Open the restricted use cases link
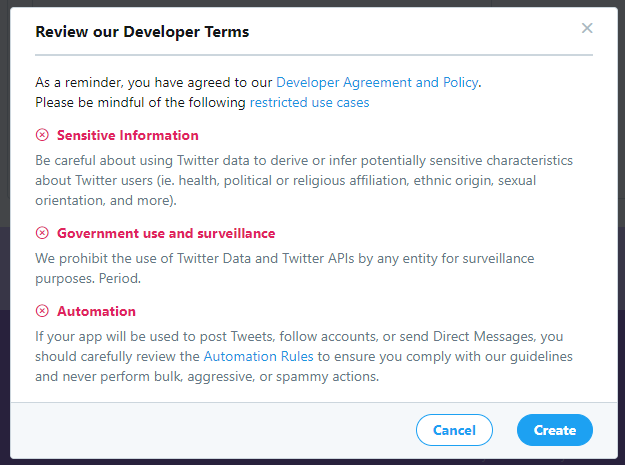Image resolution: width=625 pixels, height=465 pixels. click(309, 102)
